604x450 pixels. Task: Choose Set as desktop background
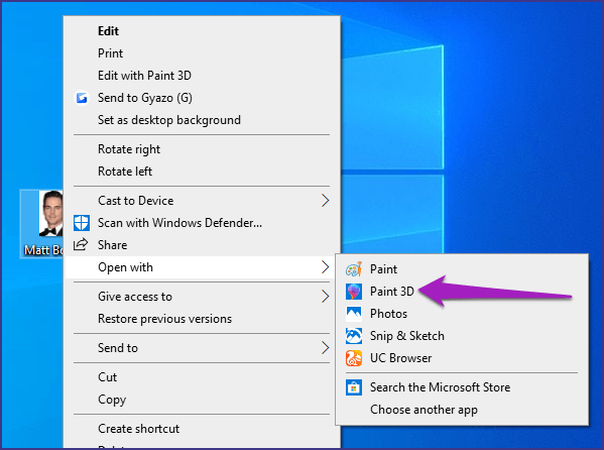coord(202,120)
